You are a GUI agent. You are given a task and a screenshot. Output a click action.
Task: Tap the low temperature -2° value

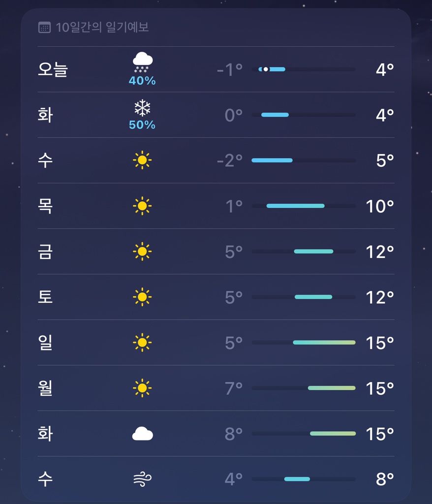click(x=230, y=161)
